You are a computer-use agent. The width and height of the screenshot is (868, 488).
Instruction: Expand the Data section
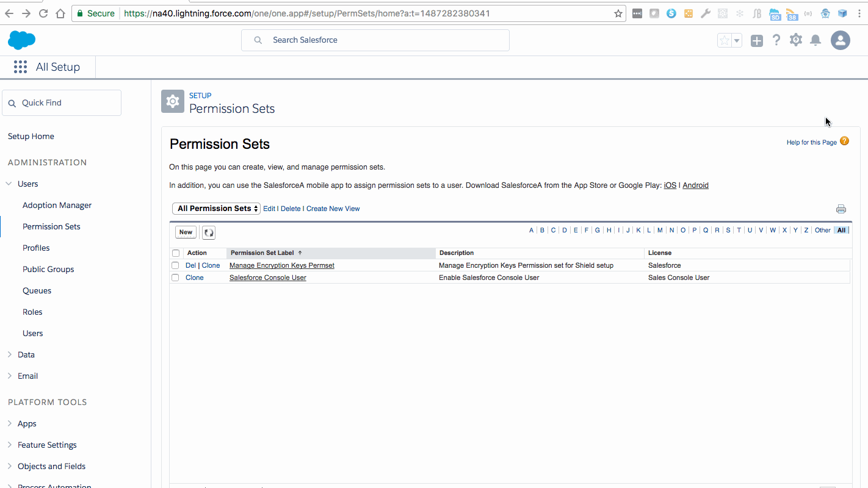click(x=9, y=354)
